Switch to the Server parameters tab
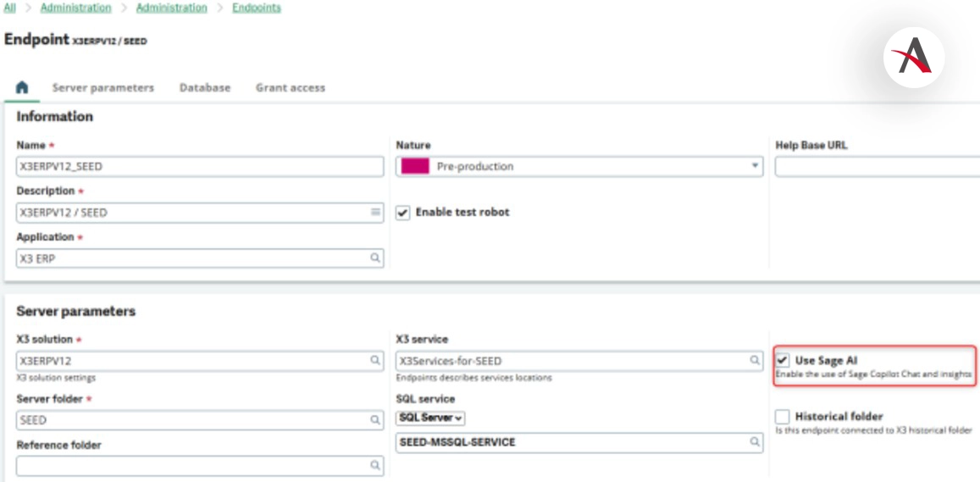The width and height of the screenshot is (980, 482). (103, 87)
